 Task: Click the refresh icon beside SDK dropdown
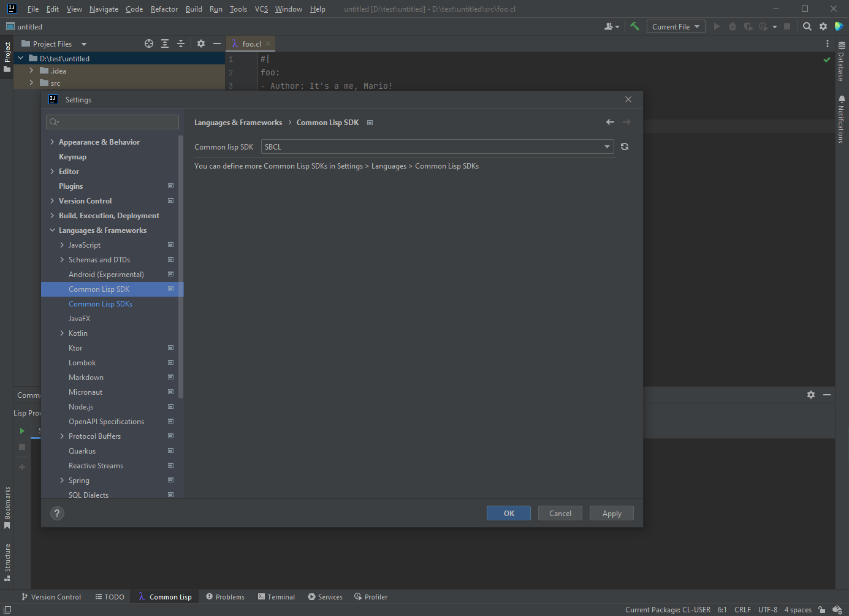625,146
